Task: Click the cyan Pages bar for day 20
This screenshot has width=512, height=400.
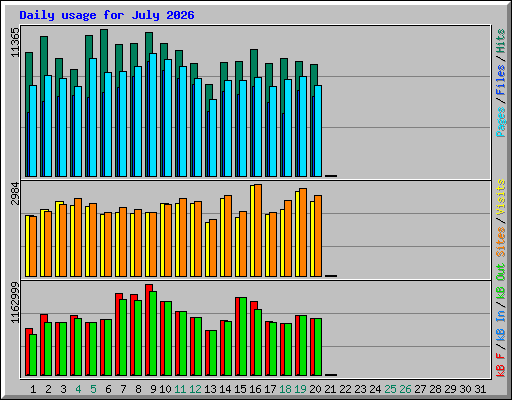Action: pyautogui.click(x=318, y=131)
